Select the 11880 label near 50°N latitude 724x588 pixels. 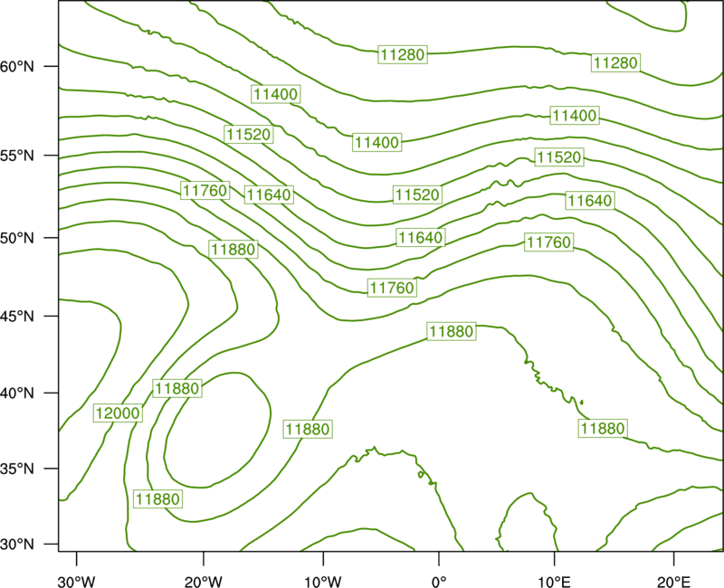click(233, 250)
